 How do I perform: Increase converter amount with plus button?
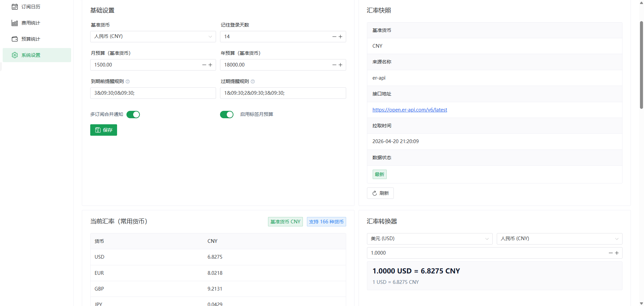coord(617,253)
